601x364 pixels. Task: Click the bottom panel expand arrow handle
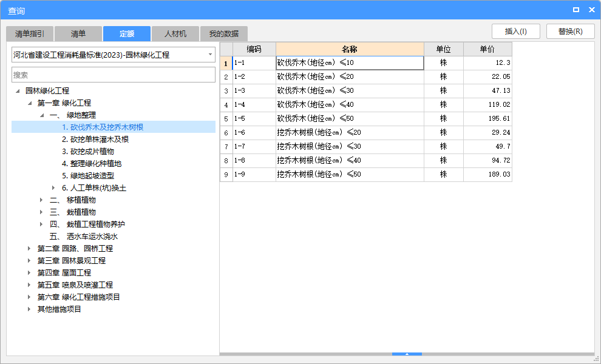[x=407, y=354]
